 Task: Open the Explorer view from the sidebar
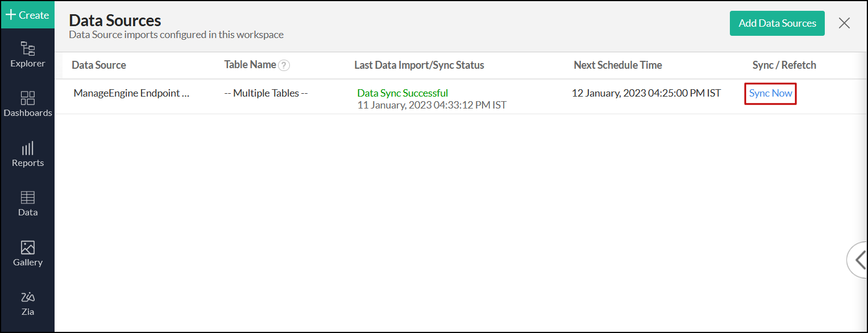(27, 55)
